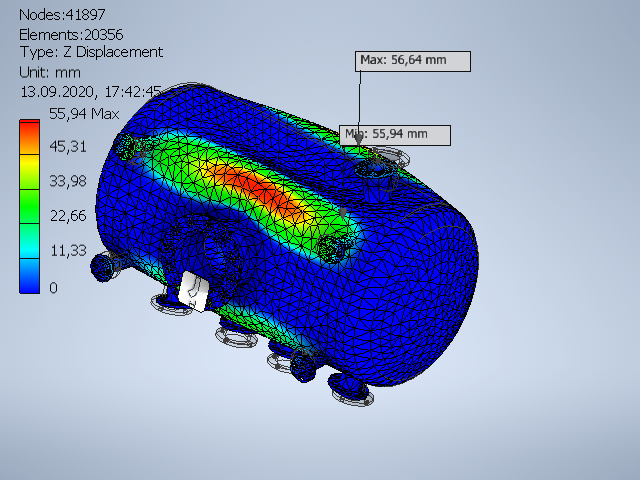Viewport: 640px width, 480px height.
Task: Click the '33,98' legend value
Action: 68,181
